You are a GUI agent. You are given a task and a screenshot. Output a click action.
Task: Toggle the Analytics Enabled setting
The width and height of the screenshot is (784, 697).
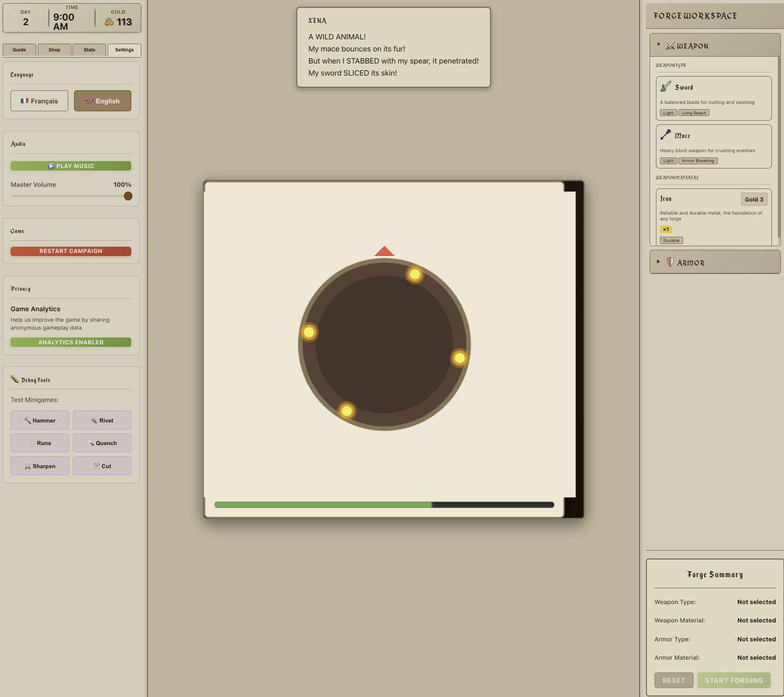71,342
